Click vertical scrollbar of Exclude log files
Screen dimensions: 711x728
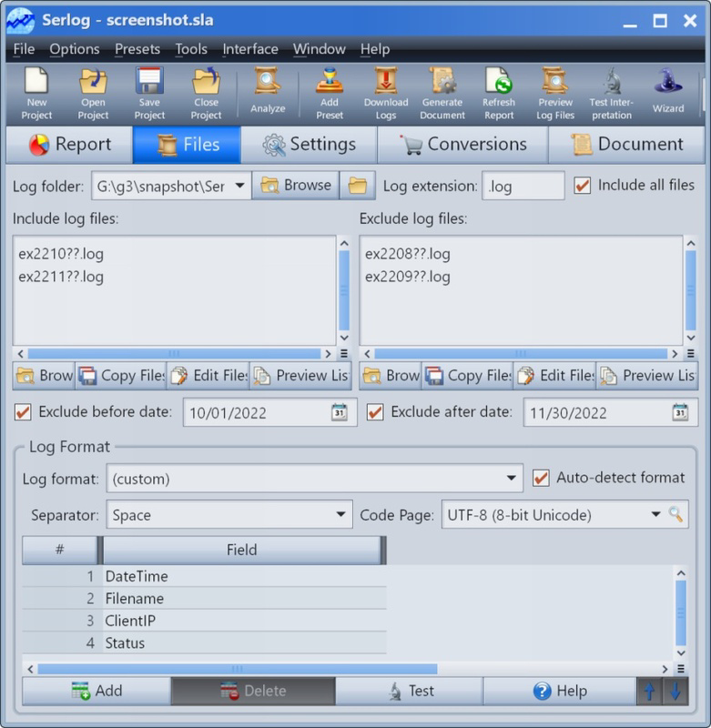tap(691, 290)
